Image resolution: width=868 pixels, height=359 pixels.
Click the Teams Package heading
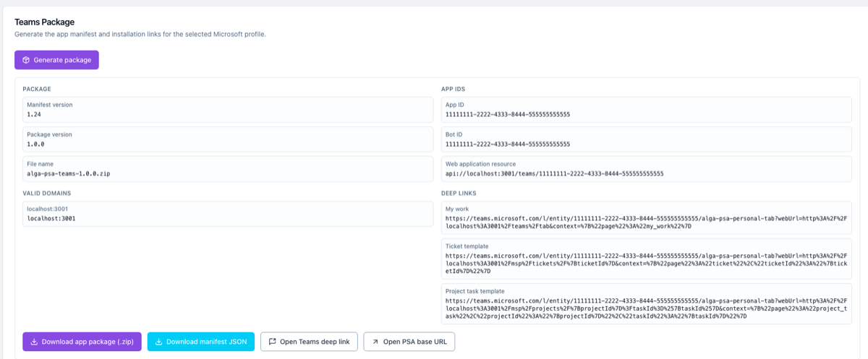[44, 22]
